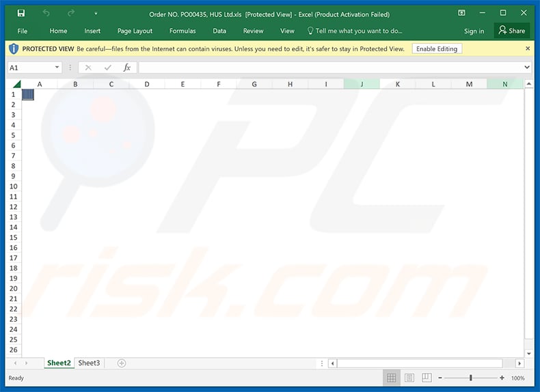Switch to the Home ribbon tab
This screenshot has width=540, height=392.
58,31
